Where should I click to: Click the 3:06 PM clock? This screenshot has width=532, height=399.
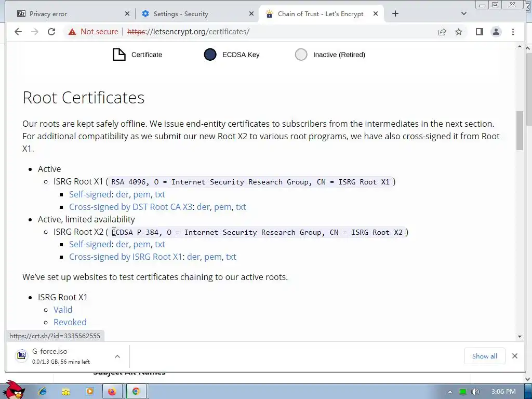coord(503,392)
